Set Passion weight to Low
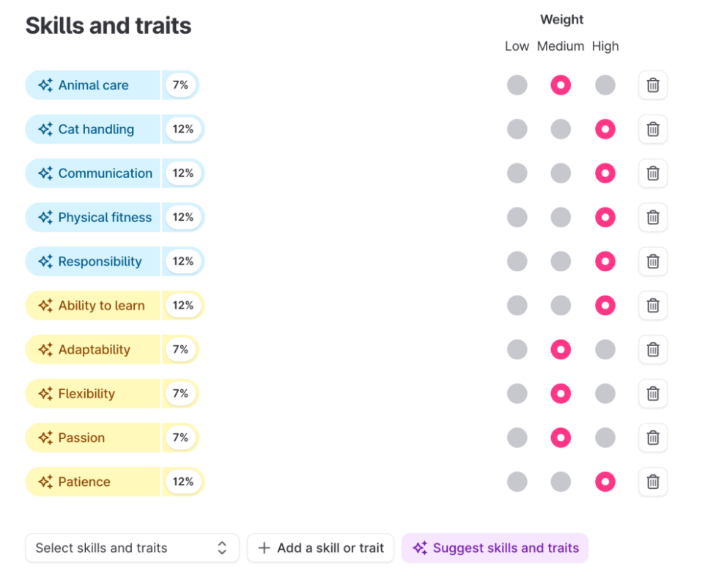Screen dimensions: 702x588 tap(517, 438)
